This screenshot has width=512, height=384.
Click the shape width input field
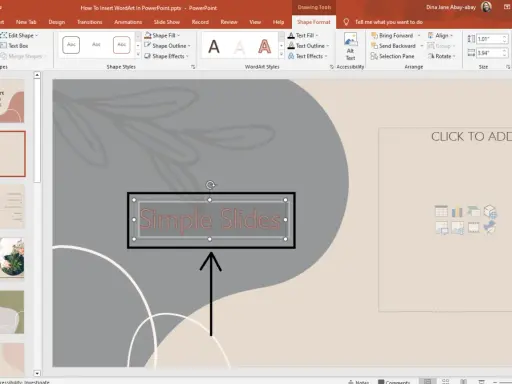pos(489,53)
